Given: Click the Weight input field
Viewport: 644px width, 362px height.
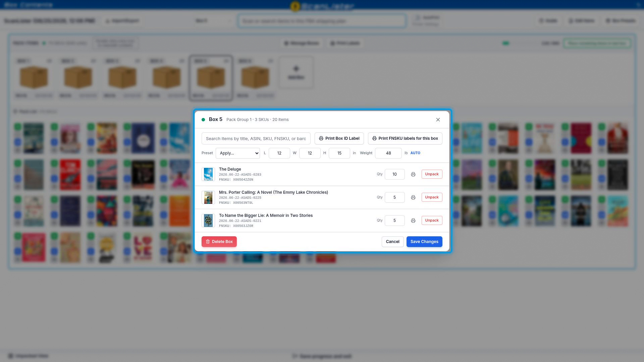Looking at the screenshot, I should pos(388,153).
